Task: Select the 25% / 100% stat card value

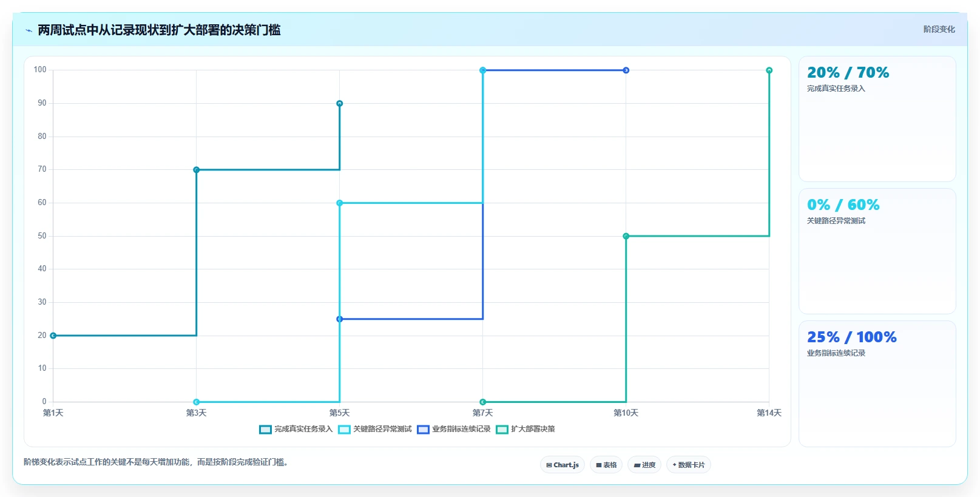Action: pos(851,337)
